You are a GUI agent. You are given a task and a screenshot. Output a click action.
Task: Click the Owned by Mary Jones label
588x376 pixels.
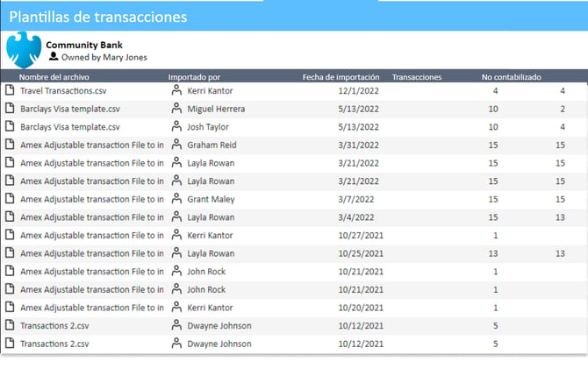(x=104, y=57)
